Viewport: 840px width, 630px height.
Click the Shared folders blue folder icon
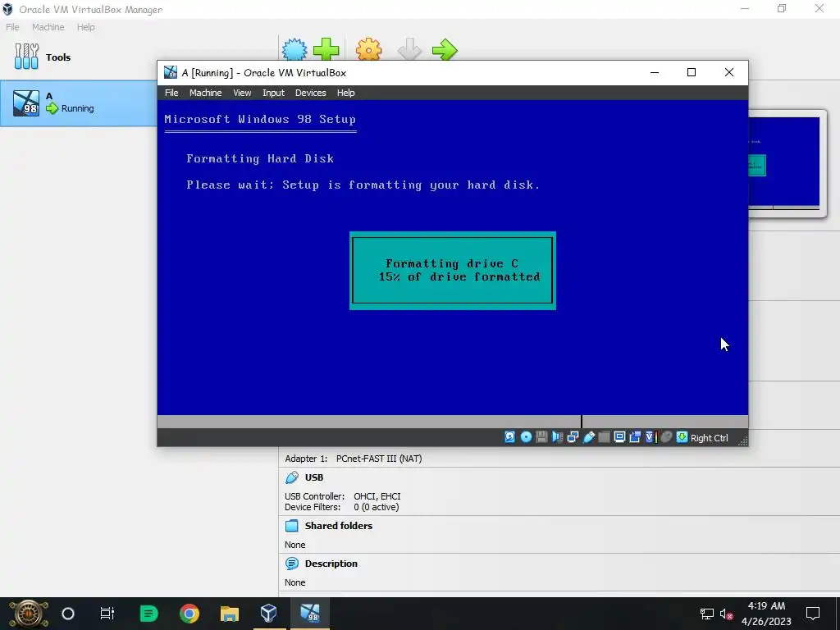tap(292, 526)
